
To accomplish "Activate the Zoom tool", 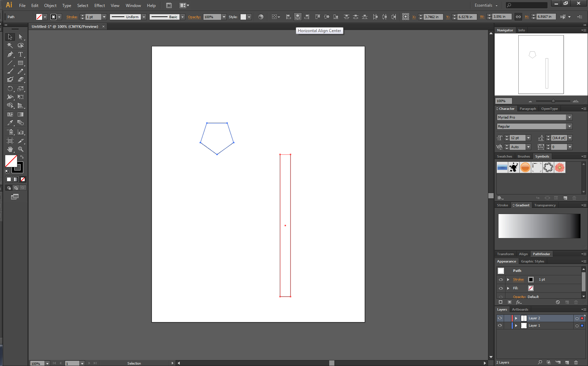I will [x=21, y=149].
